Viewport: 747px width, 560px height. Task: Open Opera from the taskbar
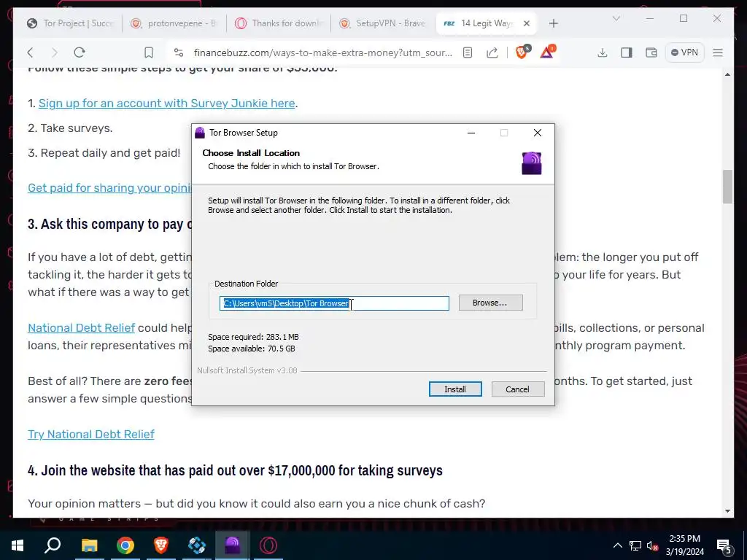click(268, 545)
